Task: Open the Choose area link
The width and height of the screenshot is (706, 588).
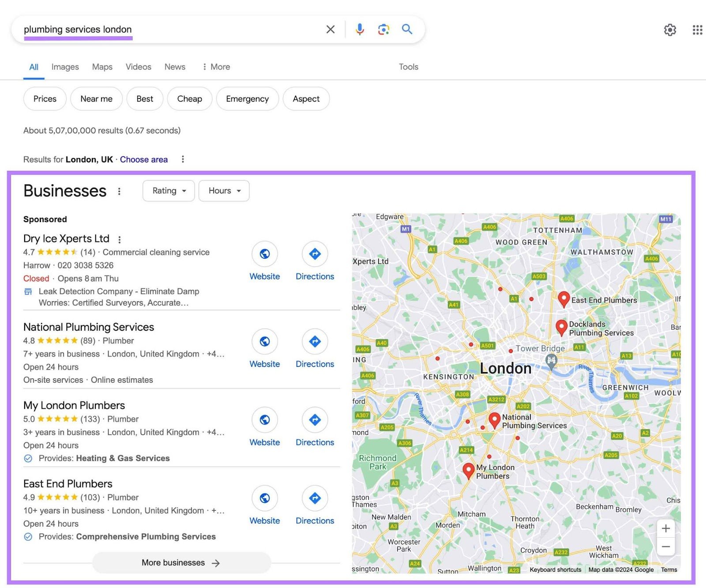Action: tap(143, 159)
